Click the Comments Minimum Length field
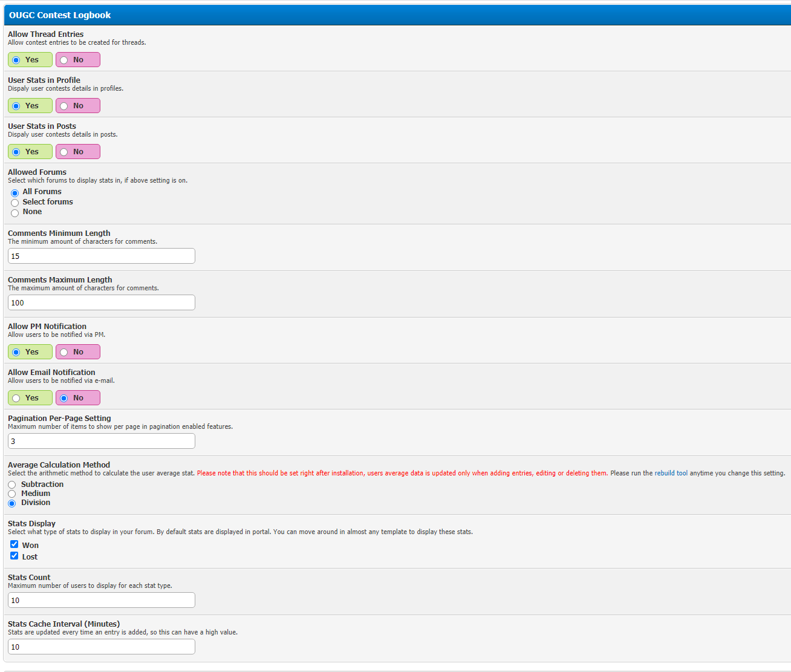 pyautogui.click(x=101, y=256)
